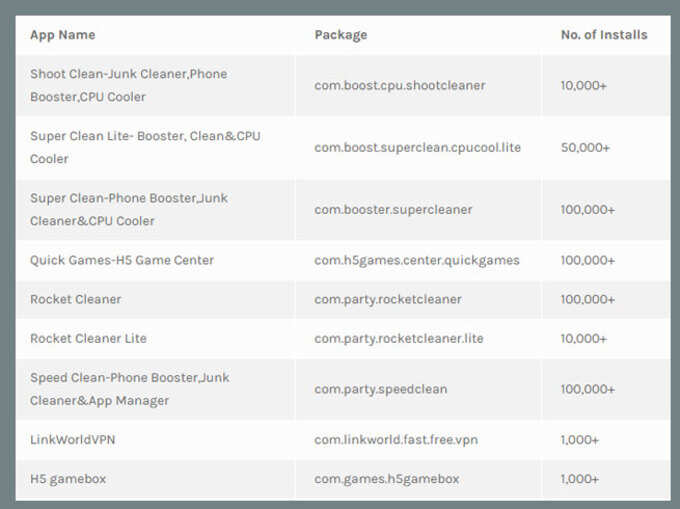Click package com.party.rocketcleaner.lite
This screenshot has width=680, height=509.
click(x=399, y=338)
